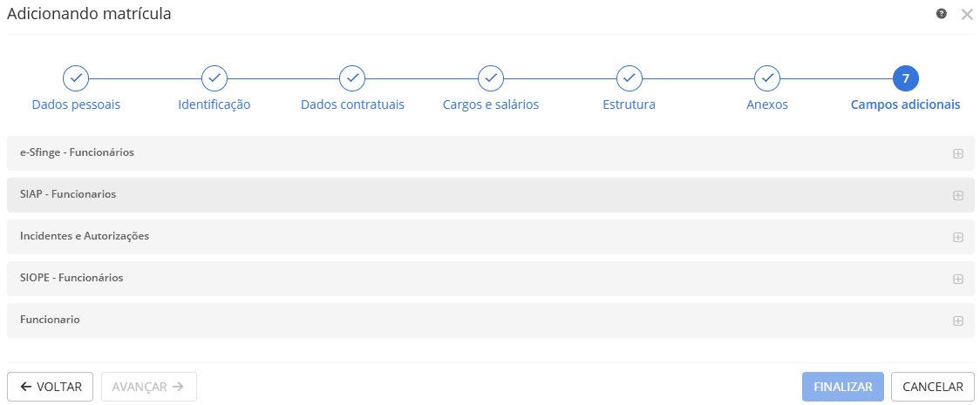This screenshot has width=980, height=405.
Task: Open the Cargos e salários step label
Action: pos(491,105)
